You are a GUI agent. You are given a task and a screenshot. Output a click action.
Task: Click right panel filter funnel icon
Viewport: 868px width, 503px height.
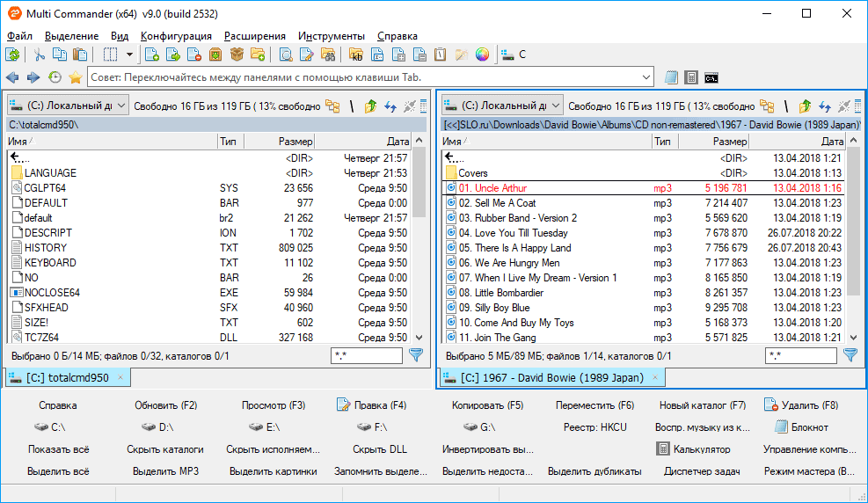(x=850, y=354)
